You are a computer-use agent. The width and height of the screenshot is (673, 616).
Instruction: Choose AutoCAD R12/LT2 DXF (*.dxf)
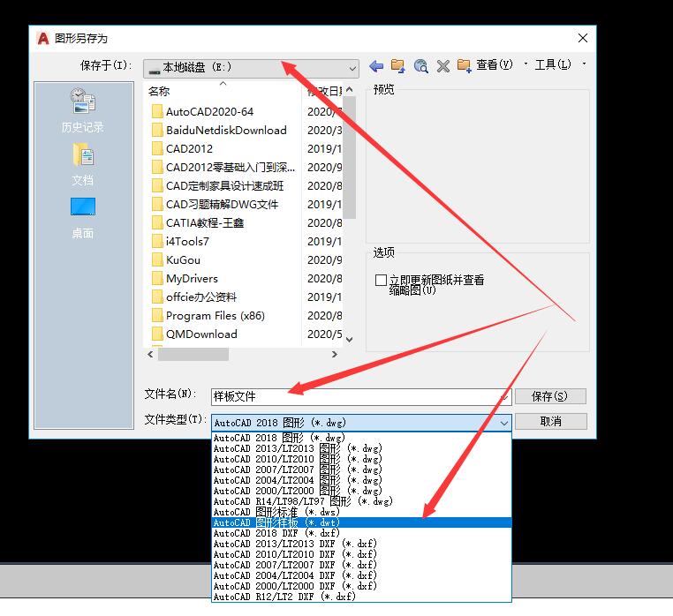click(361, 597)
